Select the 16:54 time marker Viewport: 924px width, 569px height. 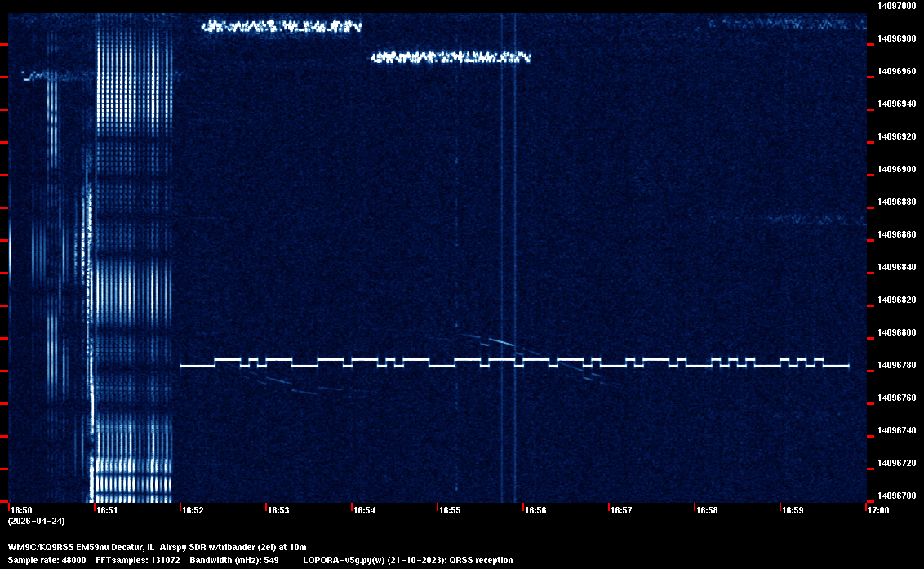[x=364, y=510]
